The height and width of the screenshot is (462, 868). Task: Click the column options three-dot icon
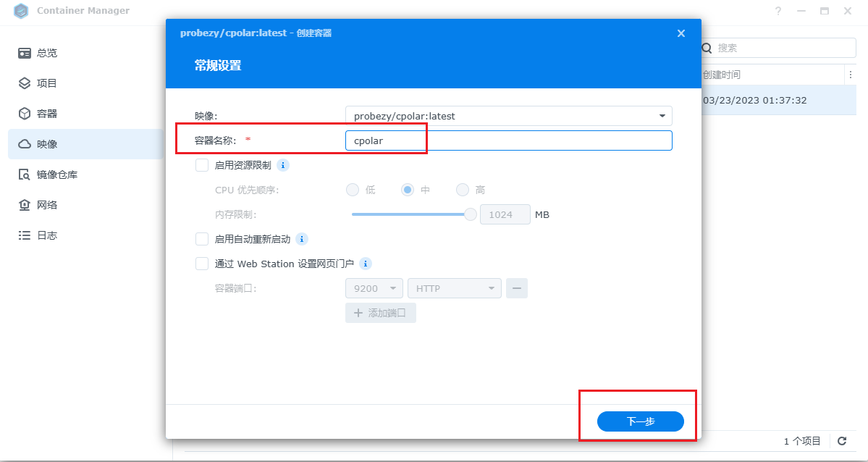pos(850,75)
